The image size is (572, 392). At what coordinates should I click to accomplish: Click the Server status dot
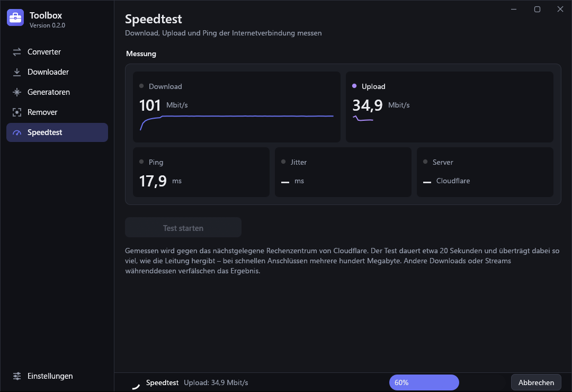pyautogui.click(x=425, y=162)
